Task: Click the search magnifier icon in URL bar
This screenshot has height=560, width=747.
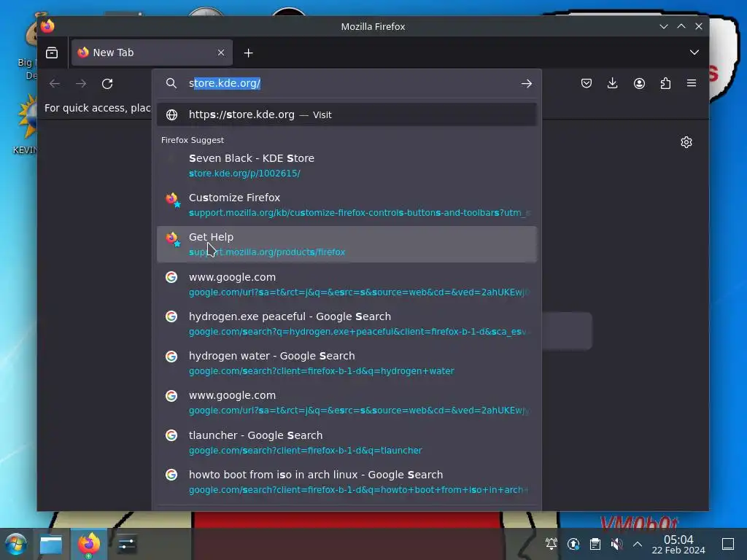Action: (x=171, y=83)
